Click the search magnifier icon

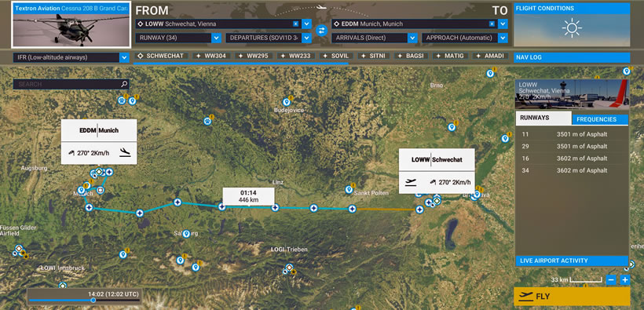(x=124, y=84)
